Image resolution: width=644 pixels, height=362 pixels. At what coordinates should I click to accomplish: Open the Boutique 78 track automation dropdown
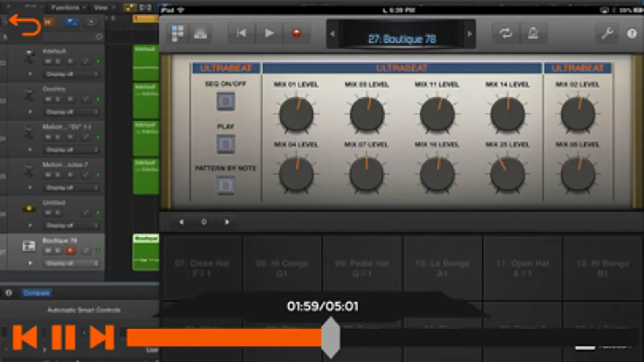tap(72, 263)
